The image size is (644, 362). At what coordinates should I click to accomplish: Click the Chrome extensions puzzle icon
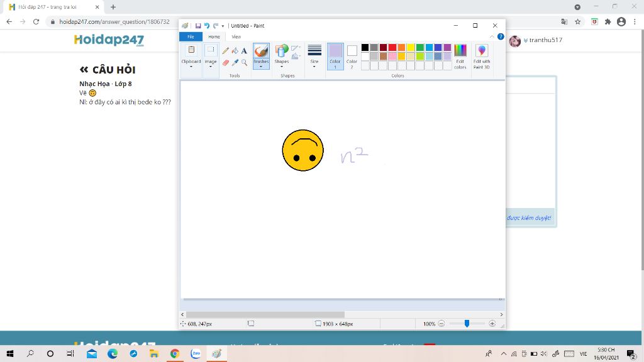tap(608, 22)
